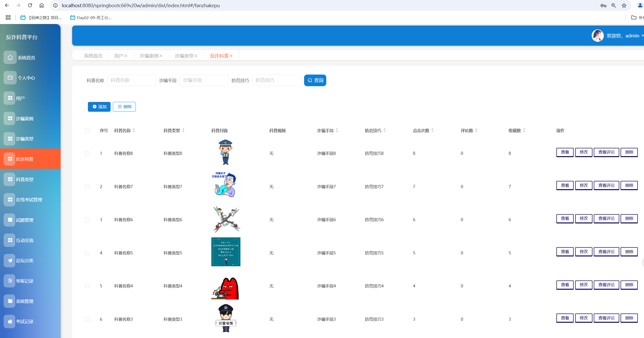Tick the select-all checkbox in table header
This screenshot has width=644, height=338.
point(87,131)
